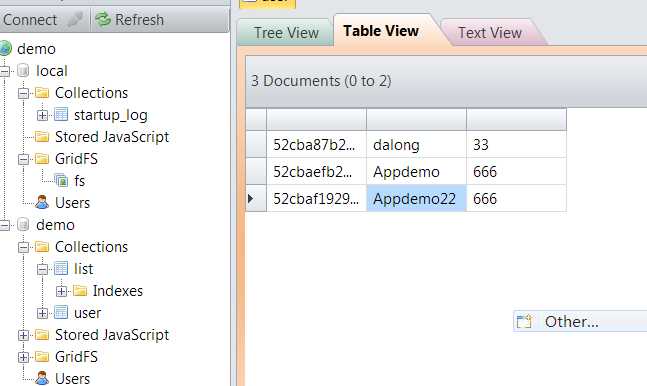This screenshot has height=386, width=647.
Task: Click the Indexes folder icon
Action: [x=80, y=291]
